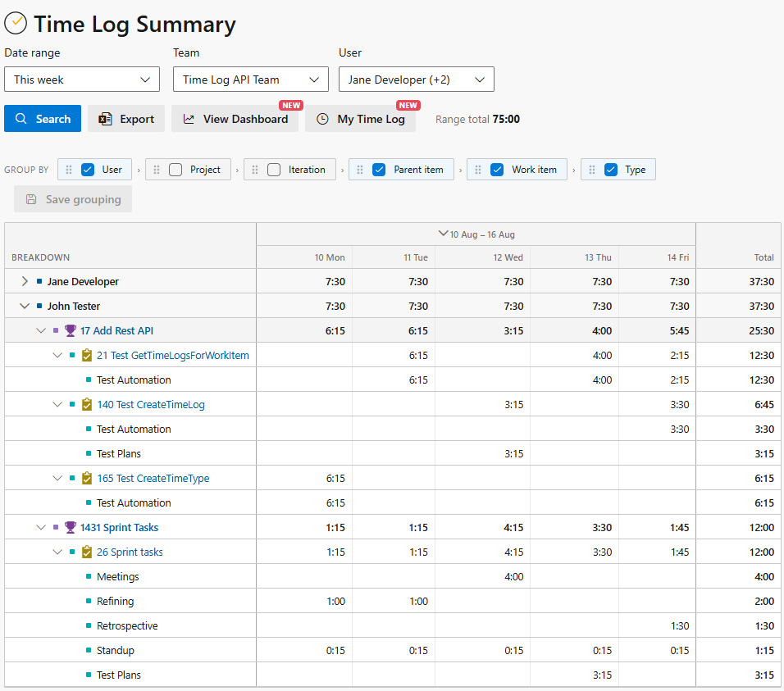
Task: Select the Refining row label
Action: pos(115,601)
